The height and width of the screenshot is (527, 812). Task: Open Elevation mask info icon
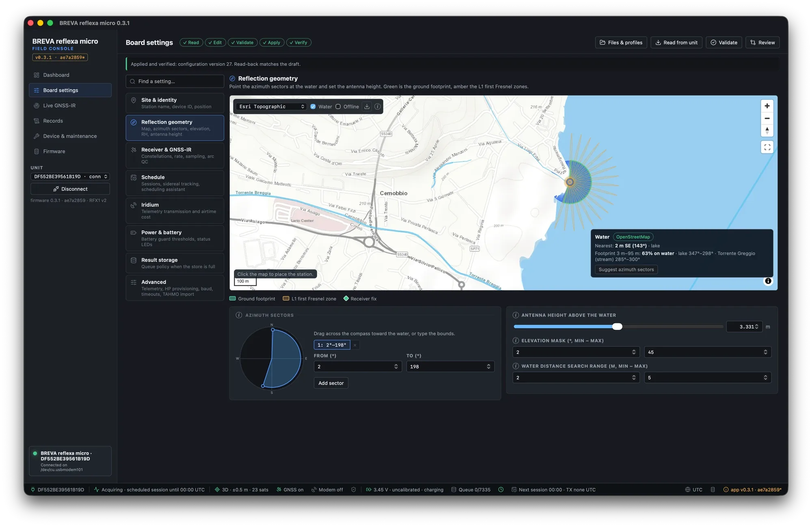click(516, 341)
